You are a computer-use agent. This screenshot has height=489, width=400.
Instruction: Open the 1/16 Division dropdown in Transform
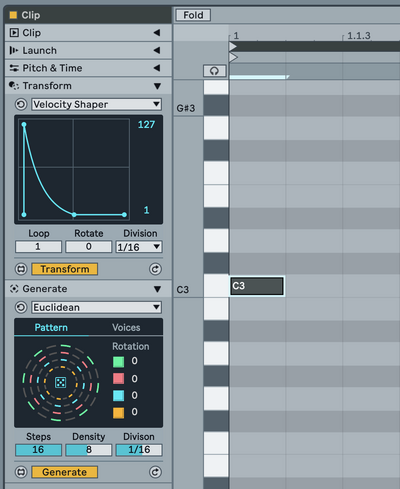(x=139, y=247)
